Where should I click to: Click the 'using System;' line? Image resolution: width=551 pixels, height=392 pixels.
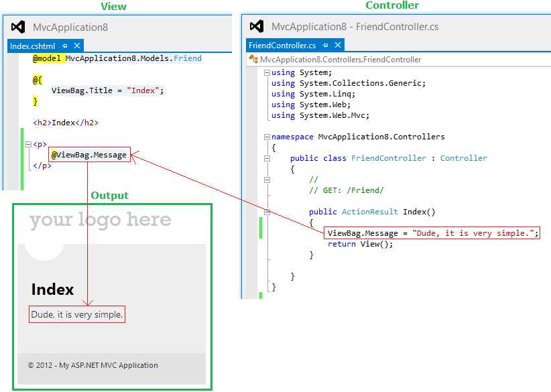coord(302,73)
